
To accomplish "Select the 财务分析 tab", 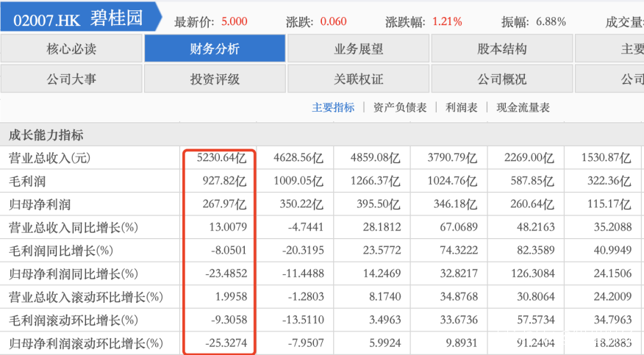I will tap(215, 49).
